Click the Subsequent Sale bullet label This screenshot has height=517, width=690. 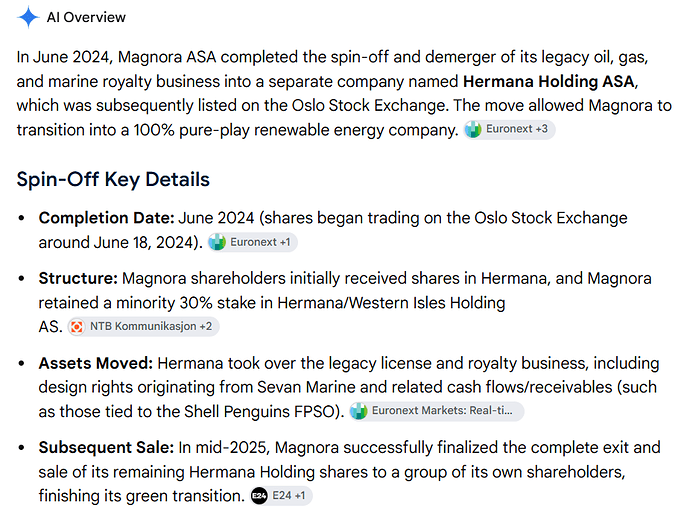click(x=106, y=447)
